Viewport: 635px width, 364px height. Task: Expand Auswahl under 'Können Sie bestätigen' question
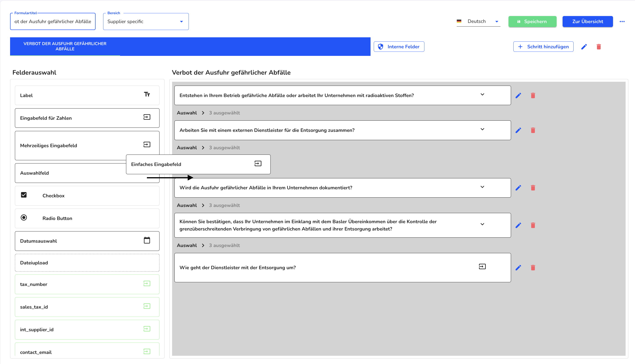click(x=203, y=245)
